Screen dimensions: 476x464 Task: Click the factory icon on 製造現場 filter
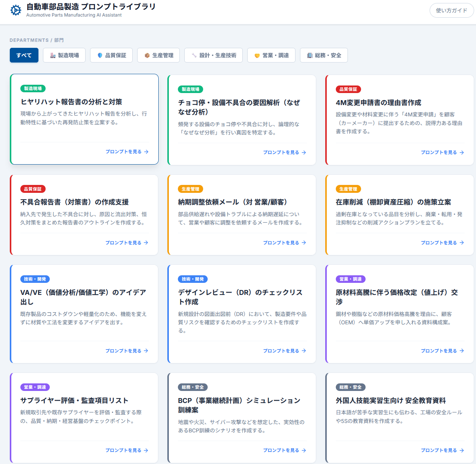(53, 55)
